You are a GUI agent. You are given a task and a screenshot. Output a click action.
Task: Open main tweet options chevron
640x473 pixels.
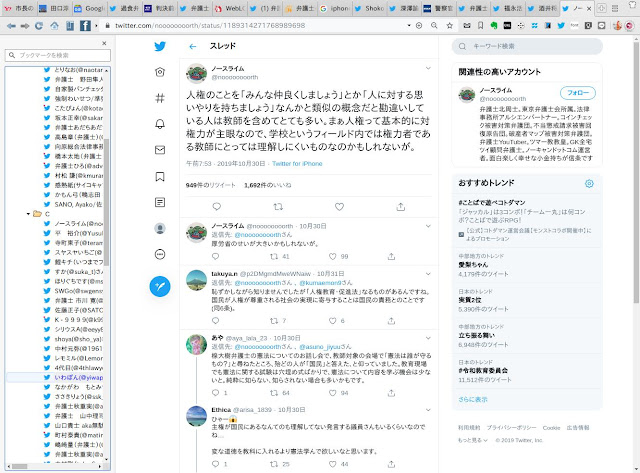[428, 68]
